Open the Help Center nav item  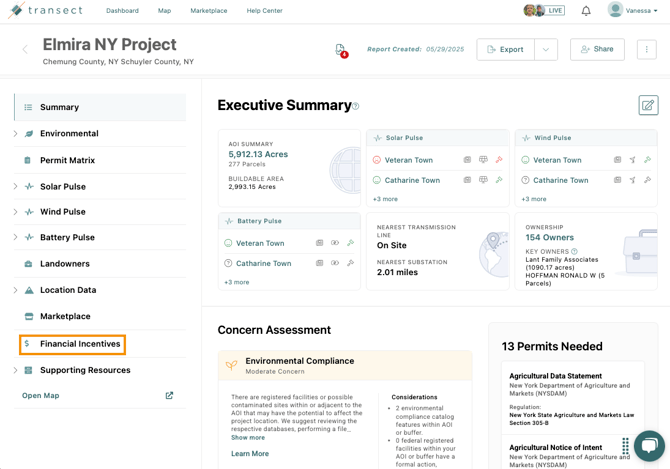pyautogui.click(x=264, y=11)
